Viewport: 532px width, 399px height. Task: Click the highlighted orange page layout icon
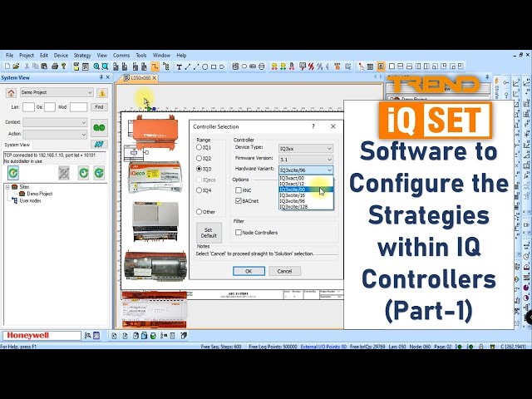coord(381,66)
